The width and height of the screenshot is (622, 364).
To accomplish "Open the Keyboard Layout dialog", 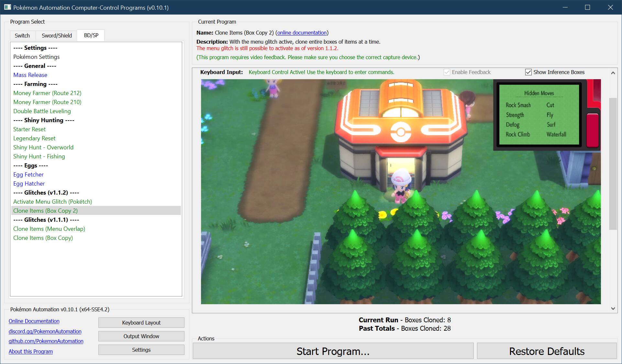I will tap(141, 323).
